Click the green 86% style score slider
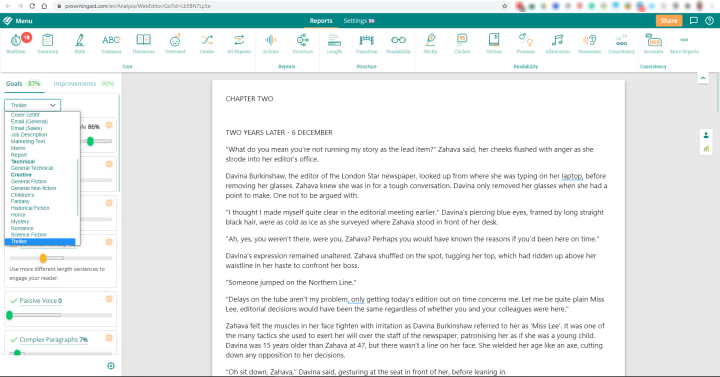This screenshot has height=377, width=720. (x=90, y=141)
